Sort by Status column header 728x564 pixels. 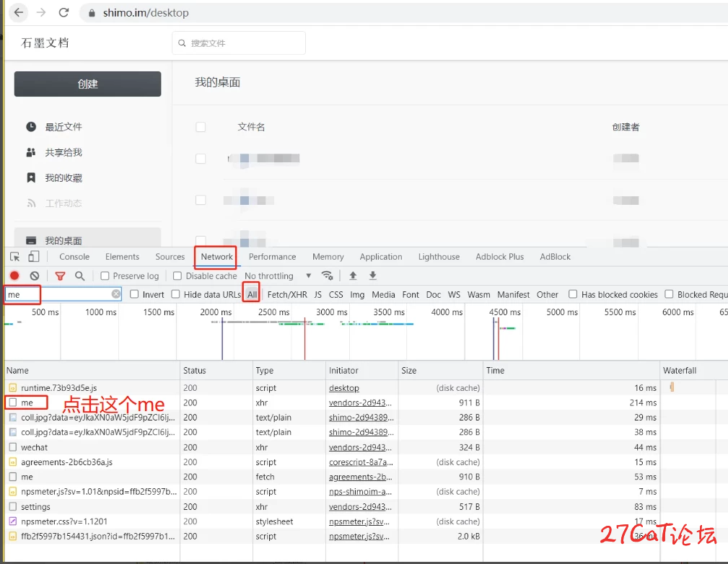tap(216, 371)
